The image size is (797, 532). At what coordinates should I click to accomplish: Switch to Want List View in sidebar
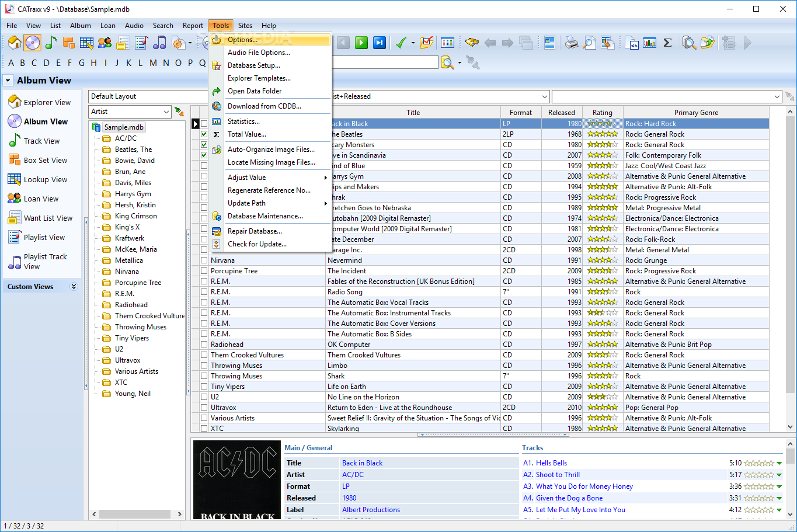pyautogui.click(x=48, y=218)
